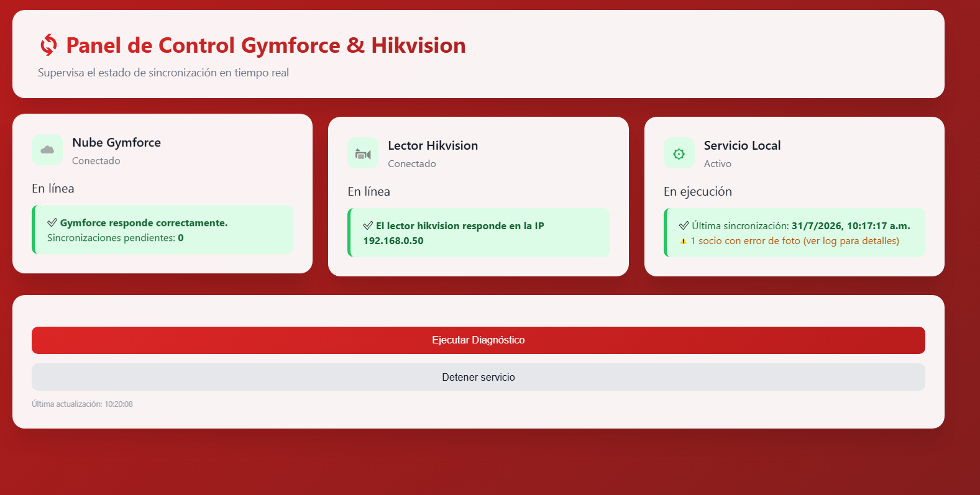Run the Ejecutar Diagnóstico button
The height and width of the screenshot is (495, 980).
tap(479, 340)
